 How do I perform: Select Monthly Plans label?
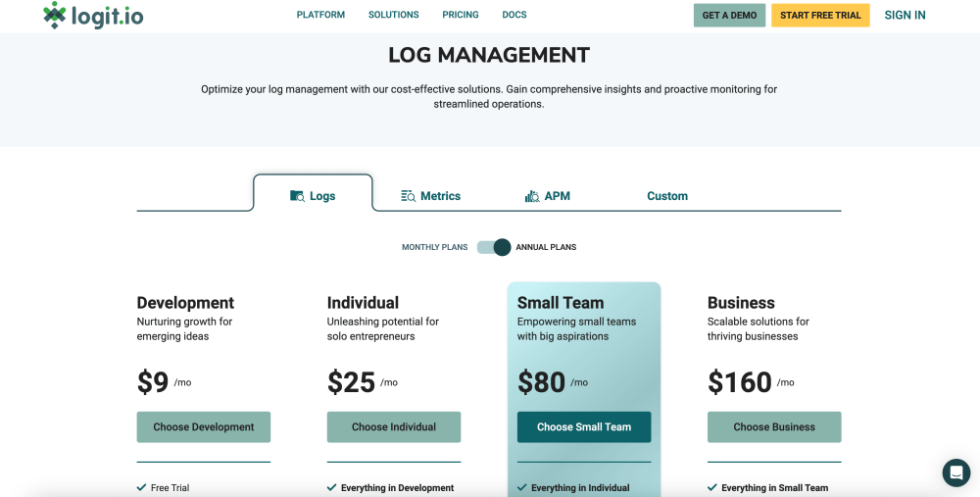coord(434,248)
